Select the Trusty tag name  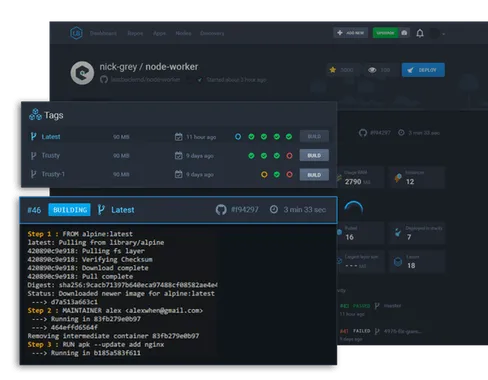51,155
